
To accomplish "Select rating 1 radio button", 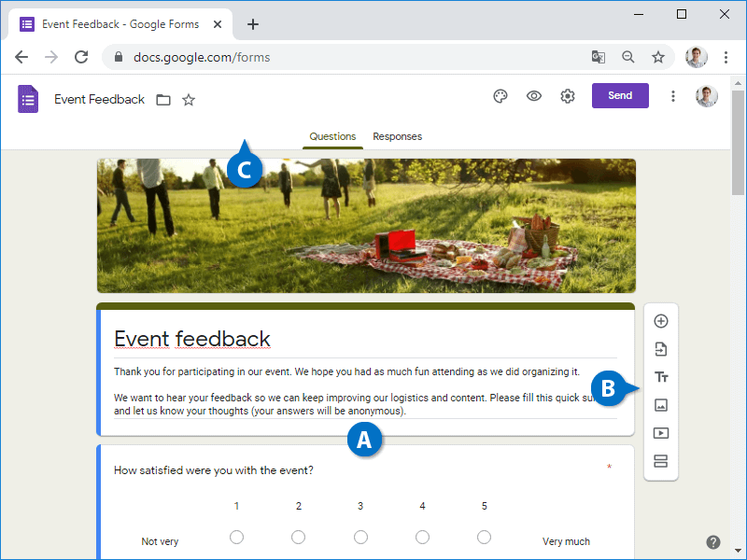I will (236, 538).
